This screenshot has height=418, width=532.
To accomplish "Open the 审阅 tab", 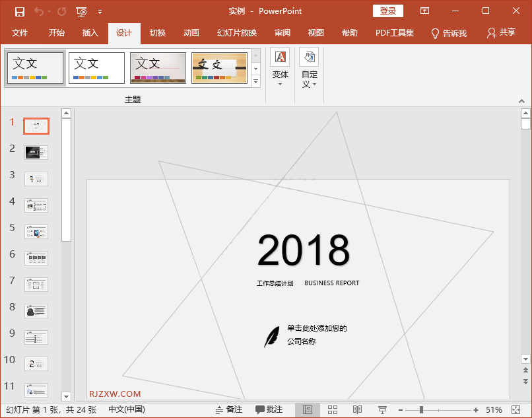I will [283, 33].
